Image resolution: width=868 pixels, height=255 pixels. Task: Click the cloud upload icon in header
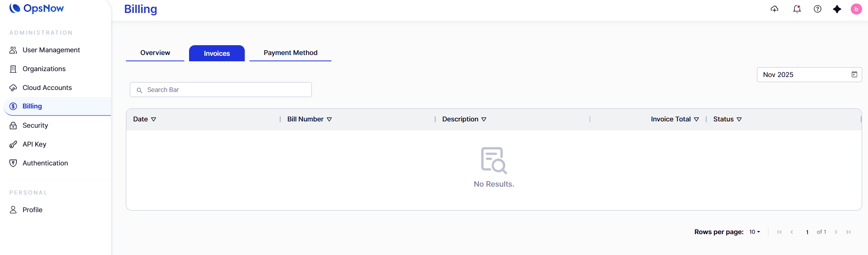pyautogui.click(x=774, y=9)
